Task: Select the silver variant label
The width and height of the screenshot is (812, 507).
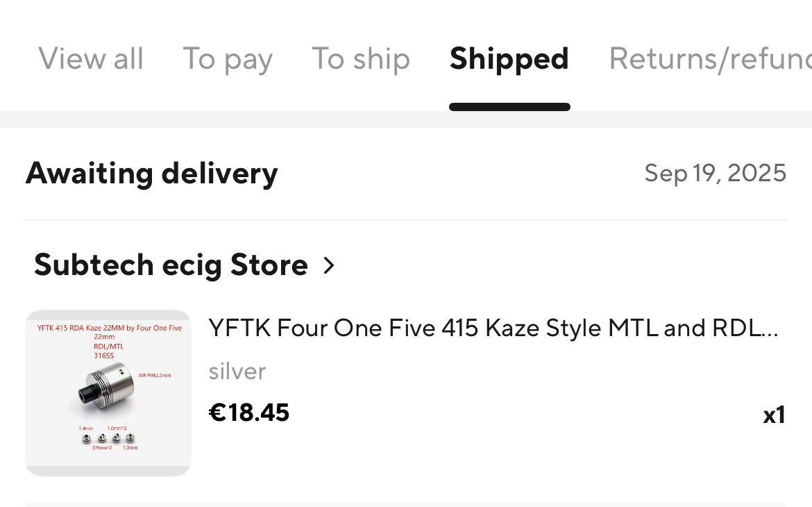Action: 237,372
